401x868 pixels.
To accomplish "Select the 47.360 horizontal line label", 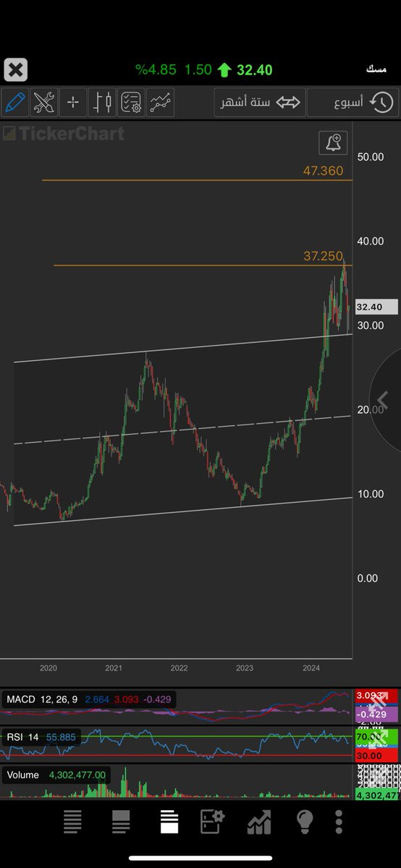I will pos(323,171).
